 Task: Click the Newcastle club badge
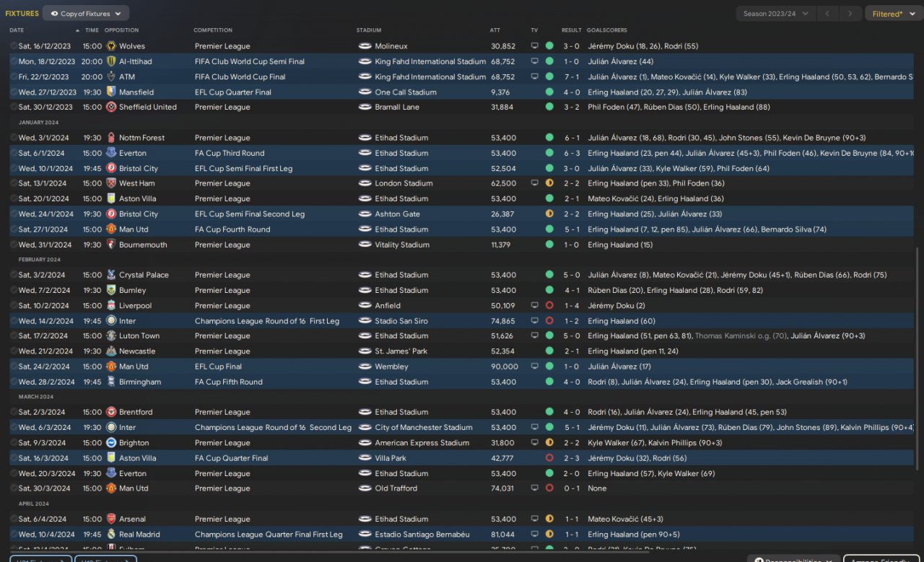(x=111, y=351)
